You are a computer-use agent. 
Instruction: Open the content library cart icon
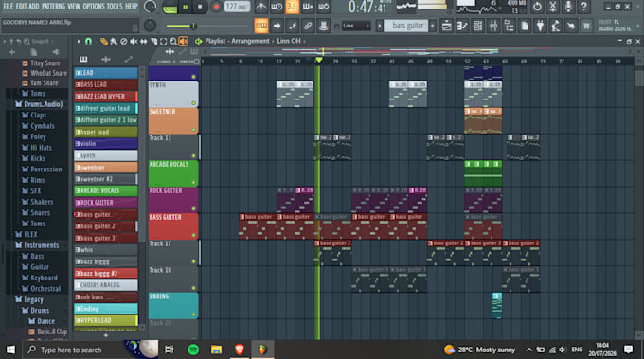tap(586, 26)
